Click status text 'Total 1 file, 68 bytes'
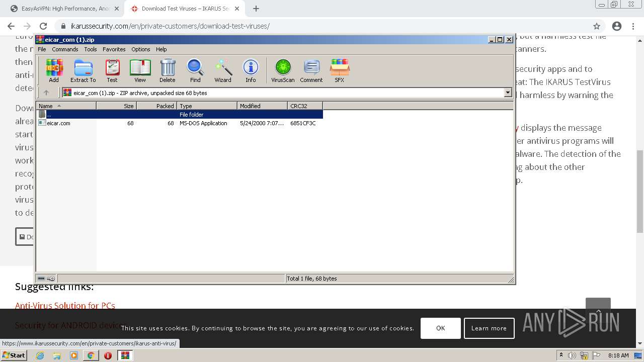 [312, 279]
